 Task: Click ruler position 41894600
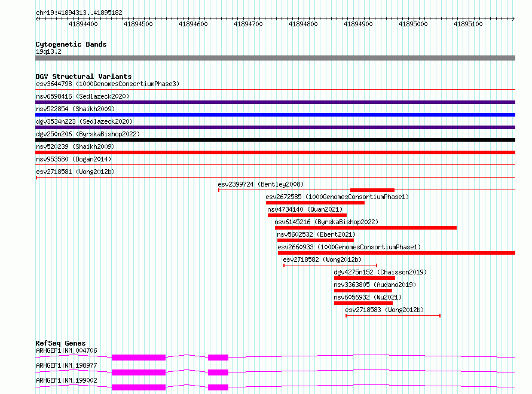(x=193, y=24)
